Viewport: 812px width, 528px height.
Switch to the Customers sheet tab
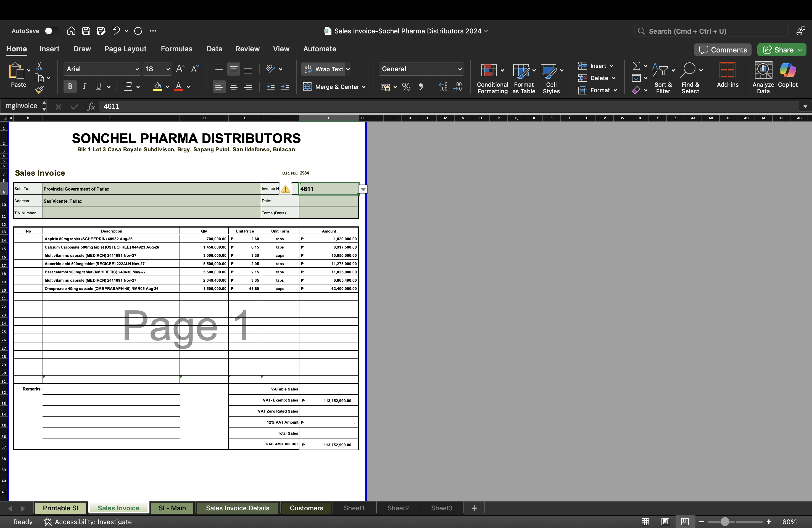(x=306, y=508)
